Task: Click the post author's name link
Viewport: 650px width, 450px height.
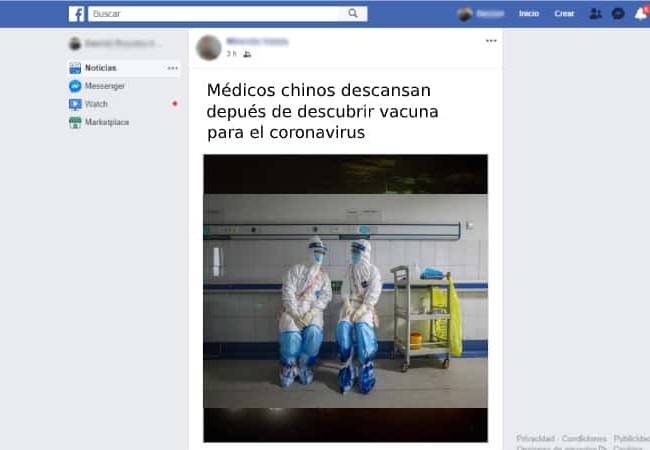Action: point(257,41)
